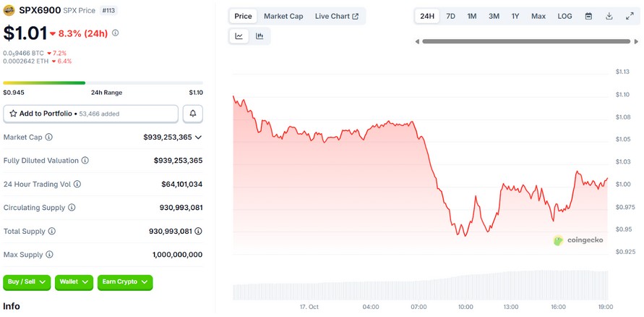
Task: Download the chart data
Action: [609, 16]
